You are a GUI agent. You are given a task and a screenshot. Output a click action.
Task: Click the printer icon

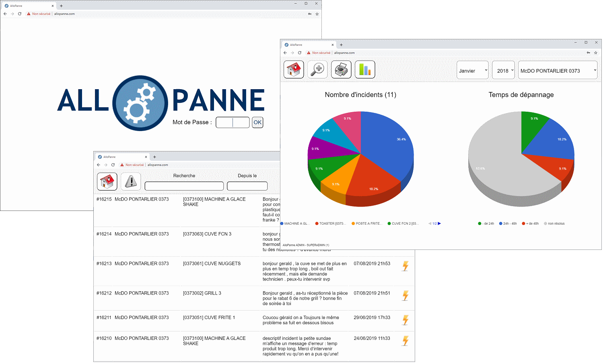(x=341, y=70)
